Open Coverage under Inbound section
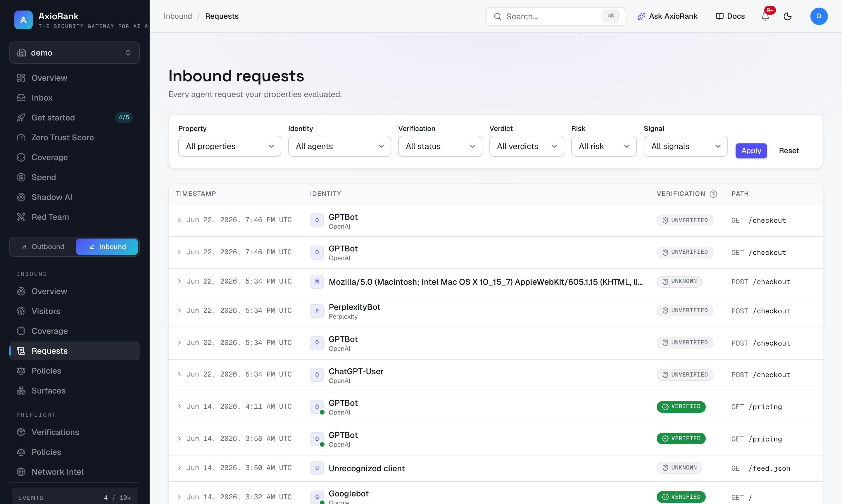 click(74, 331)
